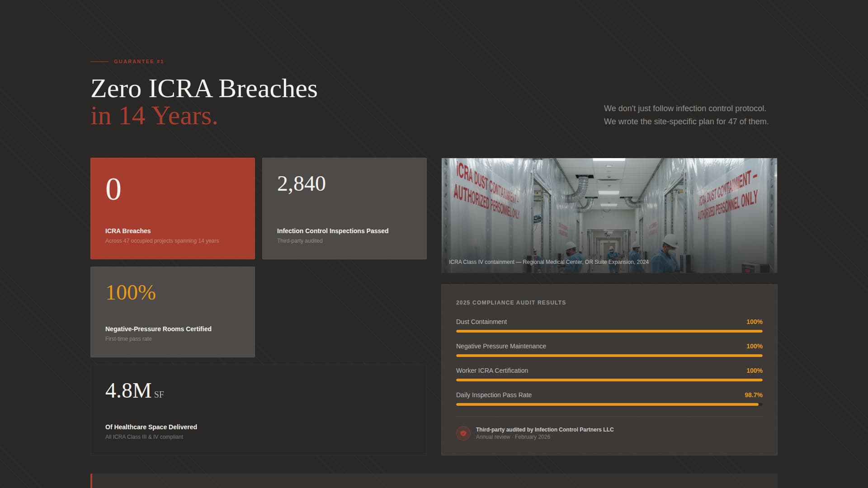The height and width of the screenshot is (488, 868).
Task: Click the Dust Containment 100% value
Action: pyautogui.click(x=755, y=322)
